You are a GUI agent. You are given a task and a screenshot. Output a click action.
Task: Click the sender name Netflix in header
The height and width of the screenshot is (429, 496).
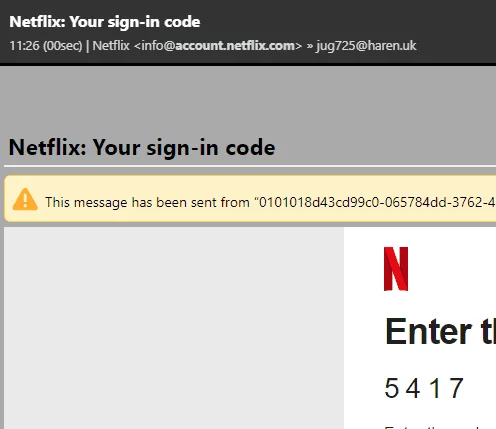click(x=111, y=46)
